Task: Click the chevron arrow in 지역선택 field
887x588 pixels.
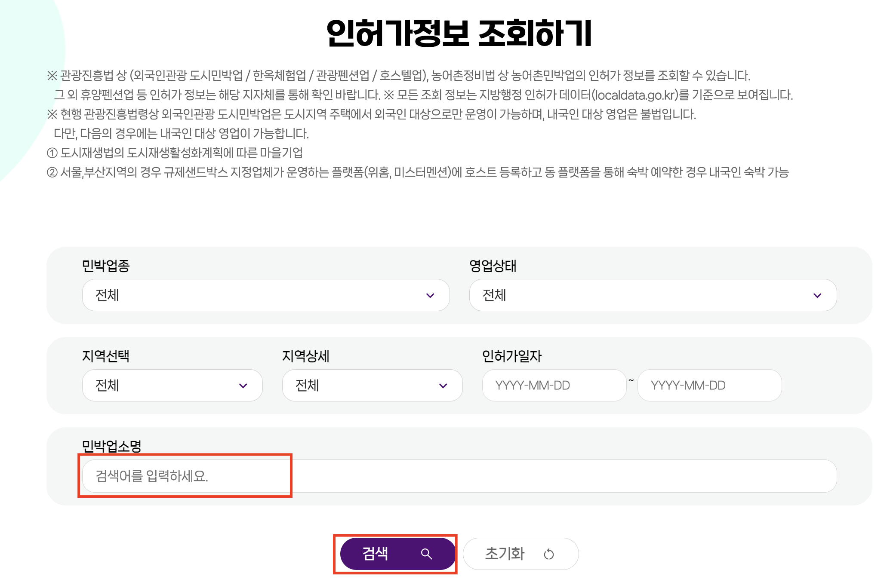Action: tap(243, 386)
